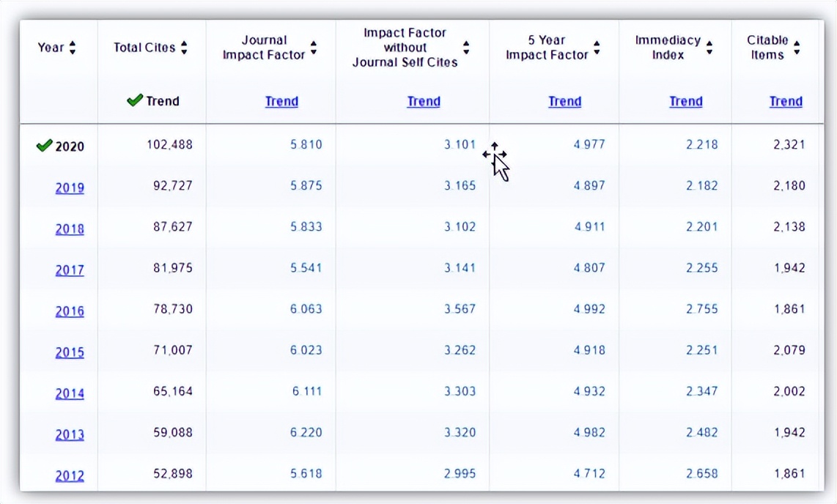Click the 2020 Total Cites value 102,488
The image size is (837, 504).
(170, 144)
